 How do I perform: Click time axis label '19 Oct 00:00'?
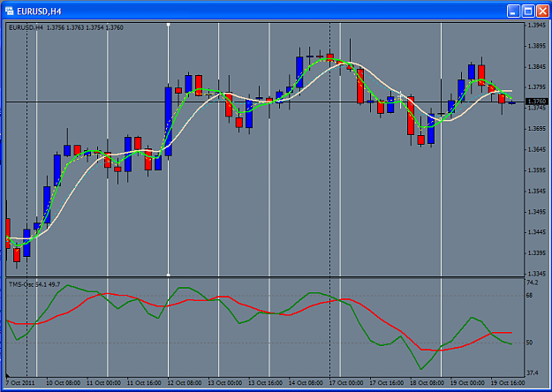click(467, 383)
